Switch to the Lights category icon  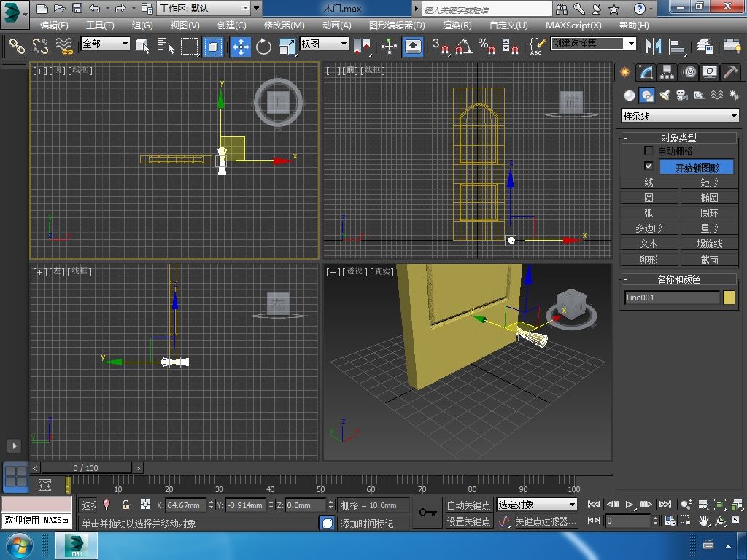pyautogui.click(x=665, y=96)
